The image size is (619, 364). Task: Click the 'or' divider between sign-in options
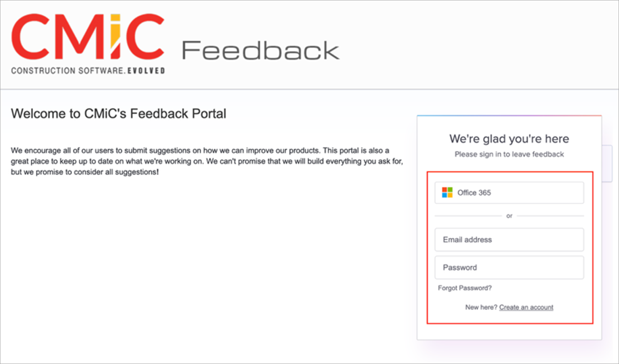[509, 216]
